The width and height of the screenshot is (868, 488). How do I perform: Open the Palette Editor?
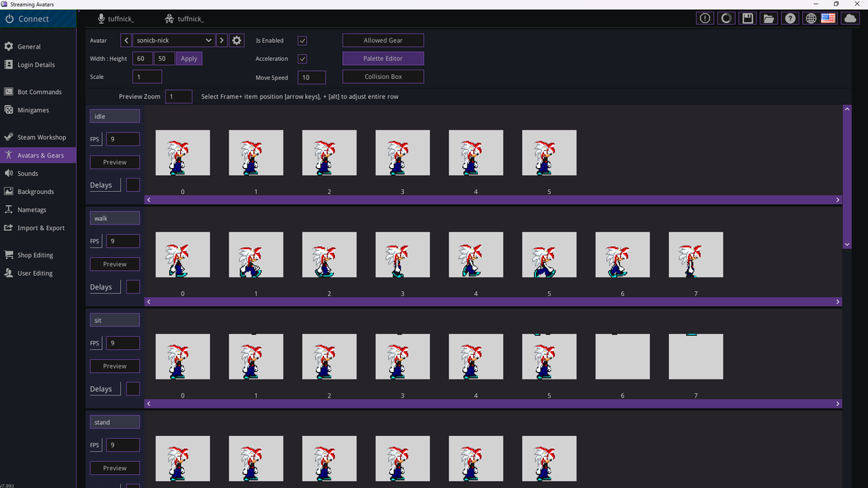click(x=383, y=58)
